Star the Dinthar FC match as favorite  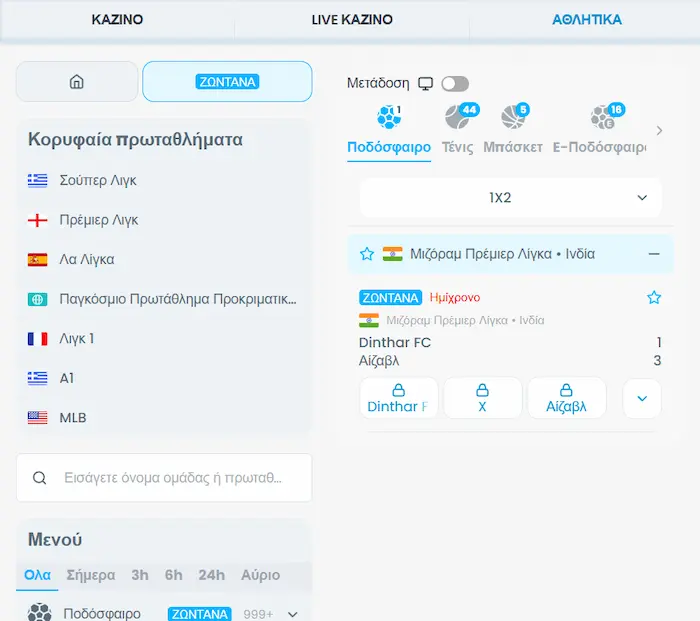(x=654, y=298)
